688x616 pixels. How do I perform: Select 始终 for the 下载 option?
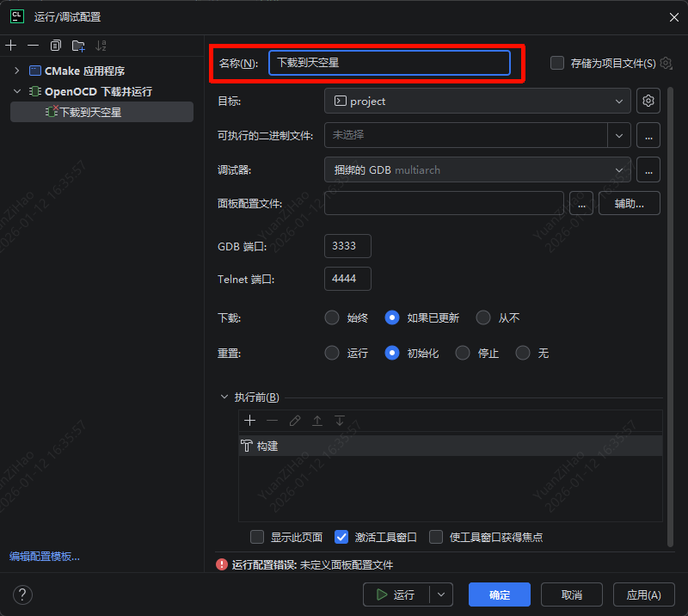pos(332,317)
